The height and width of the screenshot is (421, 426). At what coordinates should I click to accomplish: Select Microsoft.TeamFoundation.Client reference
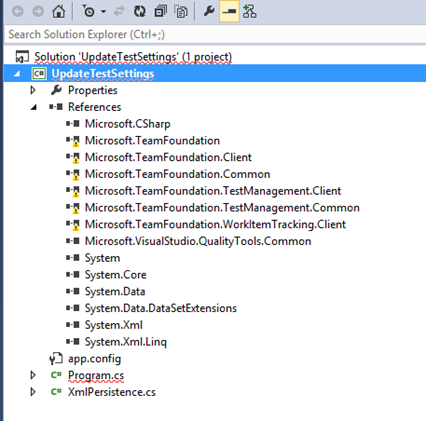coord(168,157)
